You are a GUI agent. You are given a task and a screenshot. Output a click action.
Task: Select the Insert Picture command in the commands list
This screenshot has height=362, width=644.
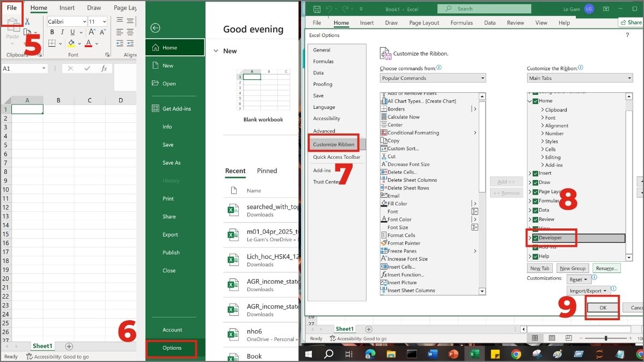coord(402,283)
